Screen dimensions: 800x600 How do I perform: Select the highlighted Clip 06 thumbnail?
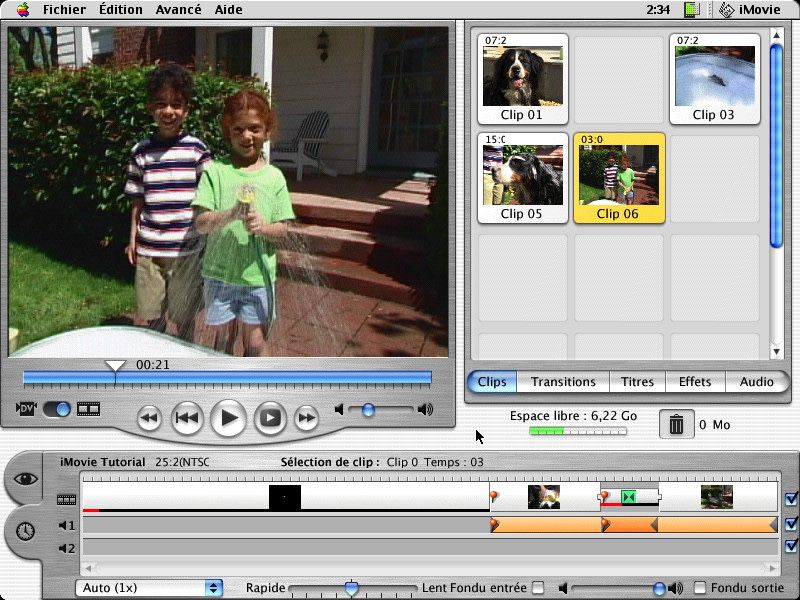coord(619,178)
